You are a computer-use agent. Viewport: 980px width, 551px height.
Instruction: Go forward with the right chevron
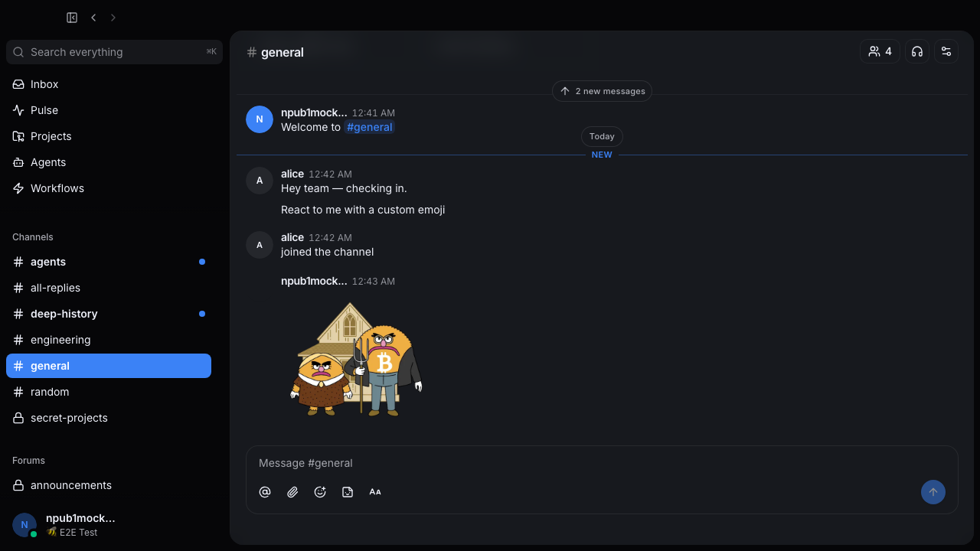(113, 18)
